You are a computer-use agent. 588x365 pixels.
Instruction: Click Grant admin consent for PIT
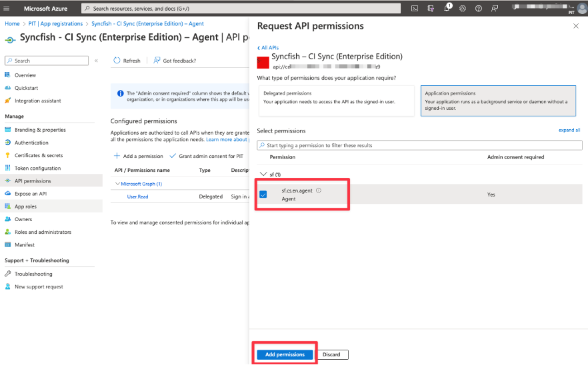click(x=207, y=156)
